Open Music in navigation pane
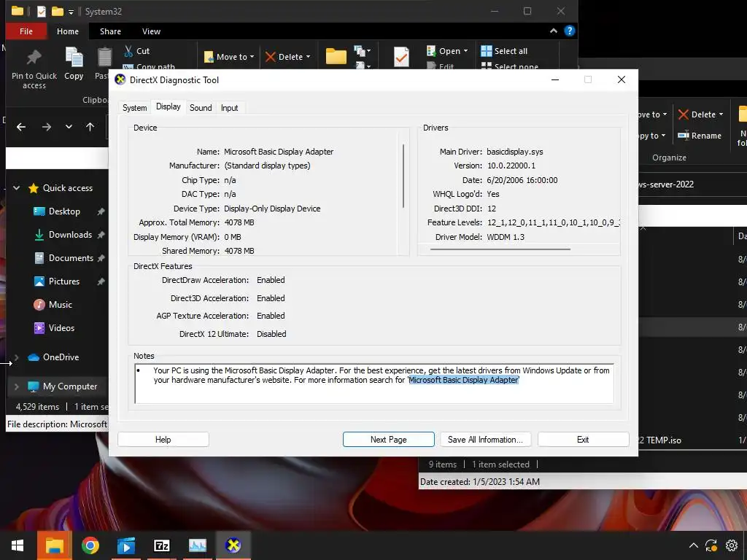747x560 pixels. (61, 305)
